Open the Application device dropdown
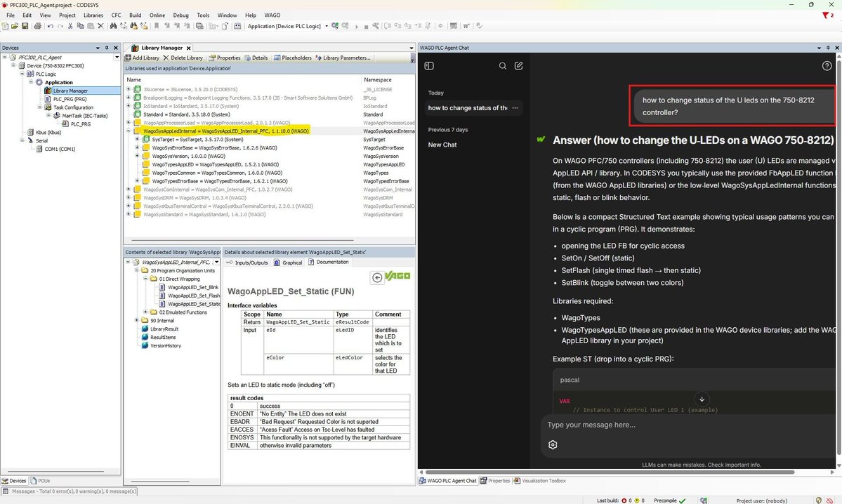This screenshot has height=504, width=842. pyautogui.click(x=327, y=26)
